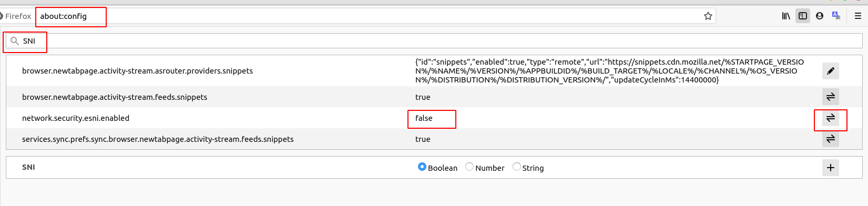Toggle the sidebar view icon
This screenshot has width=868, height=206.
[x=803, y=16]
